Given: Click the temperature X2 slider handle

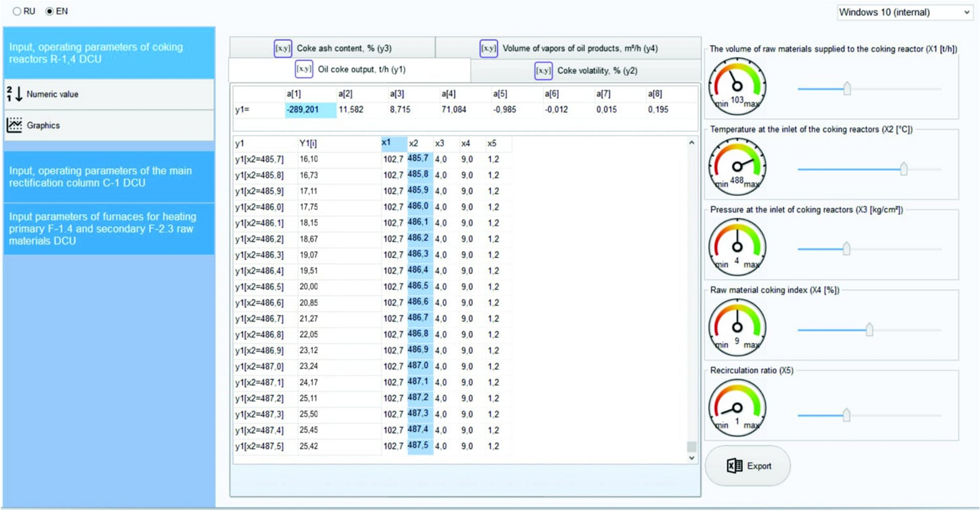Looking at the screenshot, I should coord(903,169).
